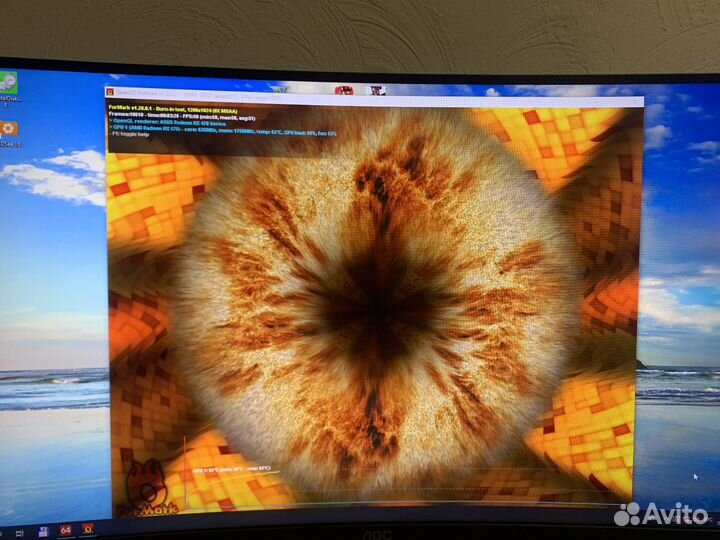Click the Frames and FPS counter line

tap(182, 114)
